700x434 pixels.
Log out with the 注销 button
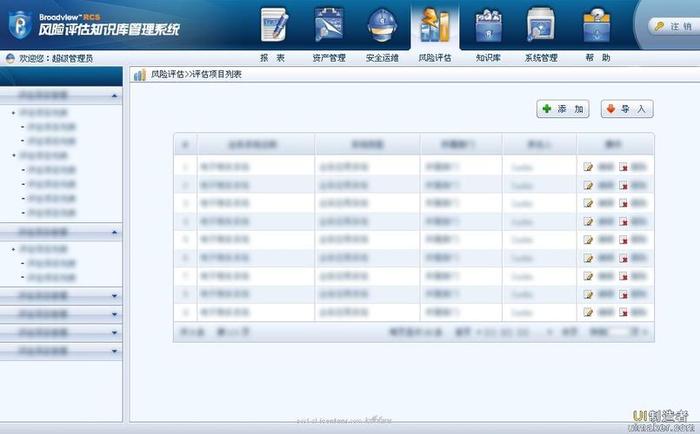(x=673, y=26)
